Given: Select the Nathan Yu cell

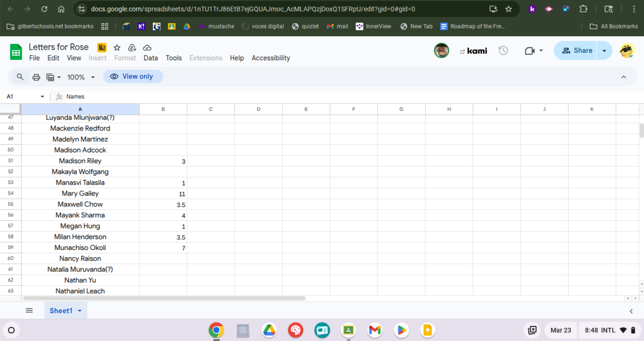Looking at the screenshot, I should 80,280.
